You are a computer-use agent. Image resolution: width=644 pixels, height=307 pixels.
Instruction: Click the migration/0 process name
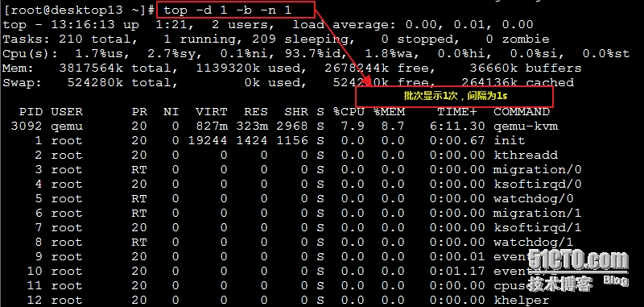click(x=538, y=170)
